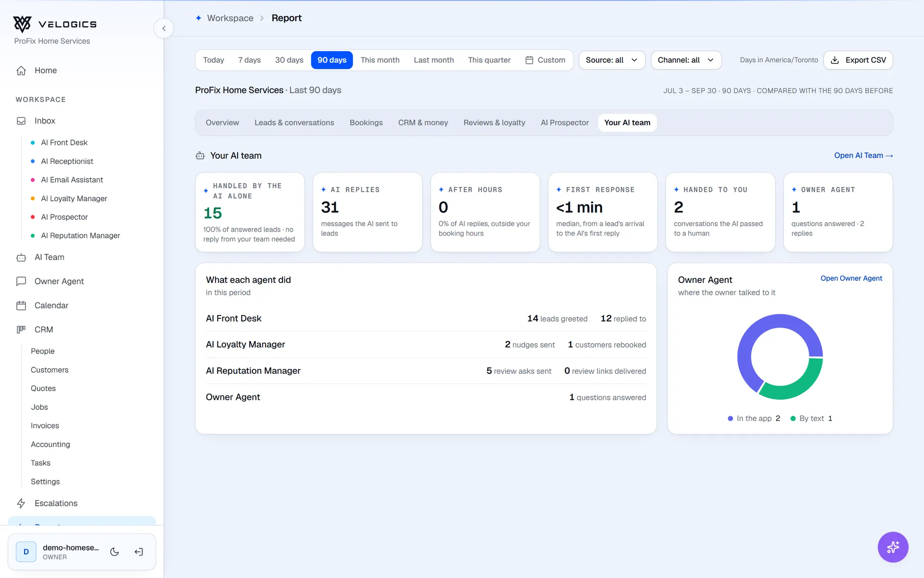The height and width of the screenshot is (578, 924).
Task: Open the purple AI sparkle assistant button
Action: click(x=893, y=547)
